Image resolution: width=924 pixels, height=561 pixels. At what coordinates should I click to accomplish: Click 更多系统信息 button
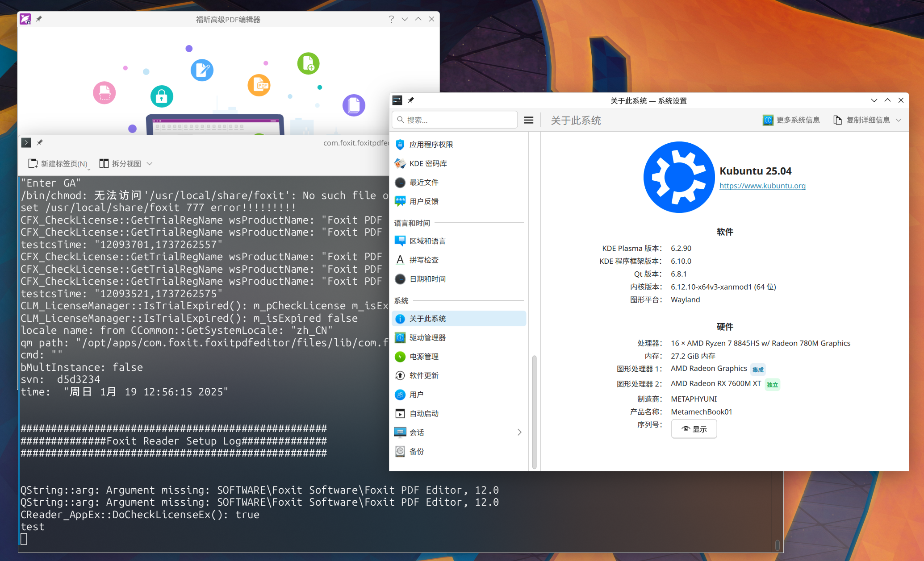pos(791,120)
